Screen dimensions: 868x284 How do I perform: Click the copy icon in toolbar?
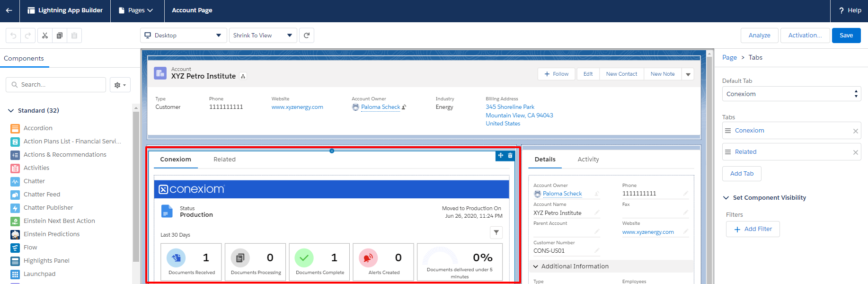pyautogui.click(x=60, y=35)
